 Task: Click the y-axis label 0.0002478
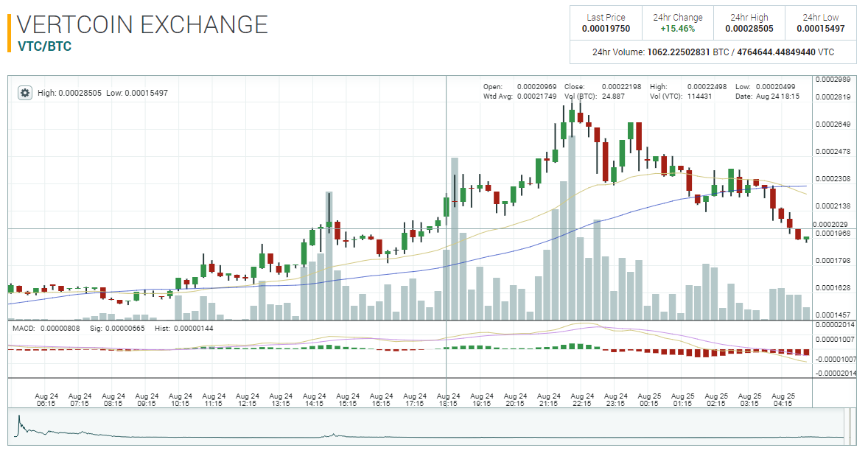[833, 151]
